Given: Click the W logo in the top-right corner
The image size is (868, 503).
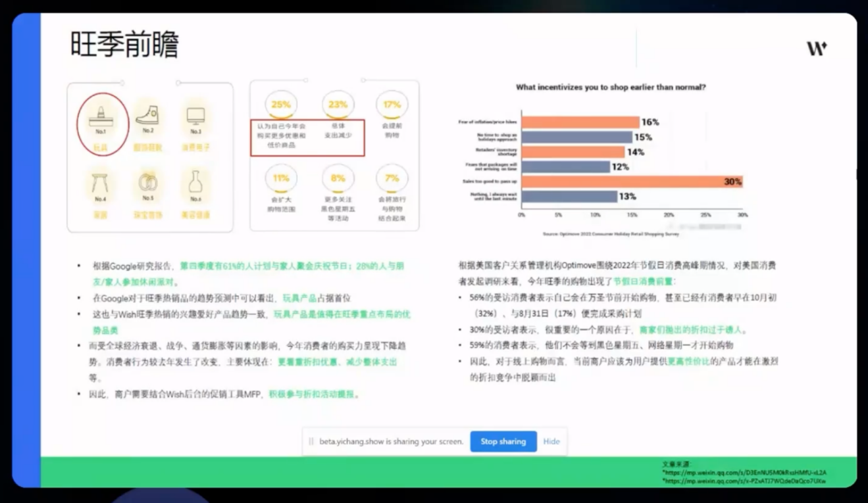Looking at the screenshot, I should coord(817,48).
